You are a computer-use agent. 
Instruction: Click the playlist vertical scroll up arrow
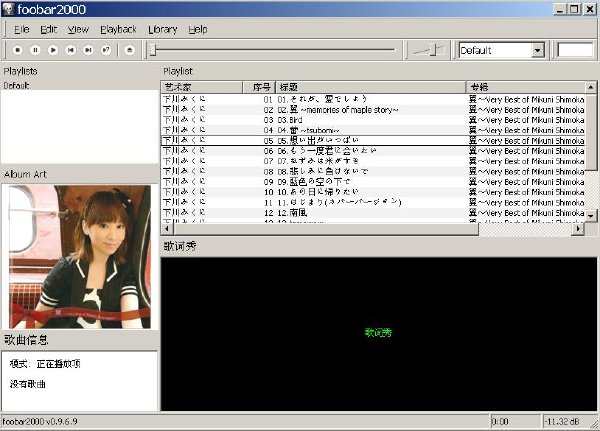591,87
